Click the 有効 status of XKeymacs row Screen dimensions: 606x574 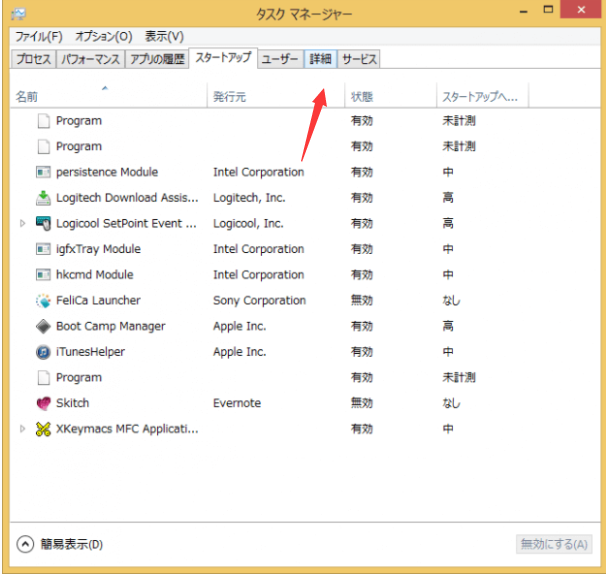362,429
